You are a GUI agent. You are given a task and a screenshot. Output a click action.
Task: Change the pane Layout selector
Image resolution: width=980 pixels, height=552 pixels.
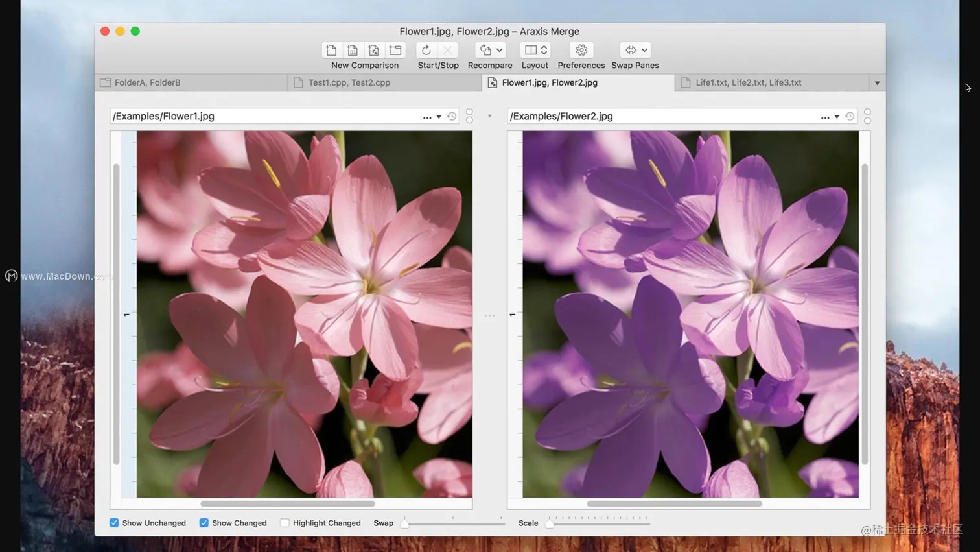(x=535, y=50)
